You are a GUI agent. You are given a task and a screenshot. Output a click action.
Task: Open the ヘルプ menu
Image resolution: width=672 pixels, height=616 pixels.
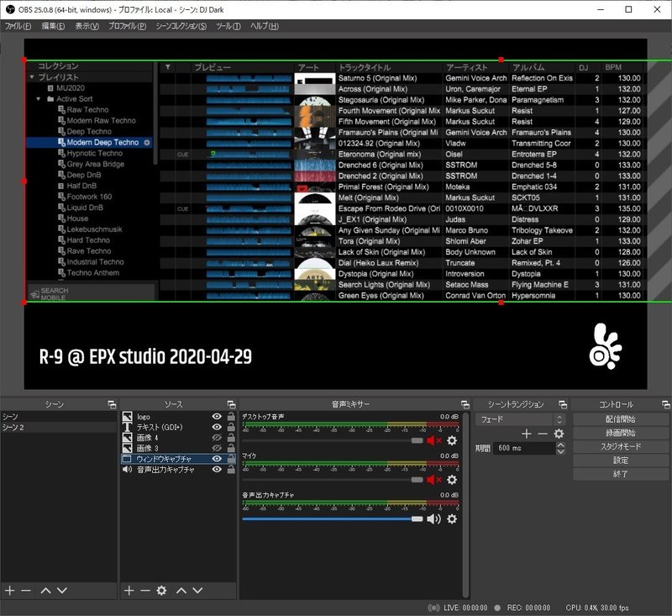click(x=265, y=26)
